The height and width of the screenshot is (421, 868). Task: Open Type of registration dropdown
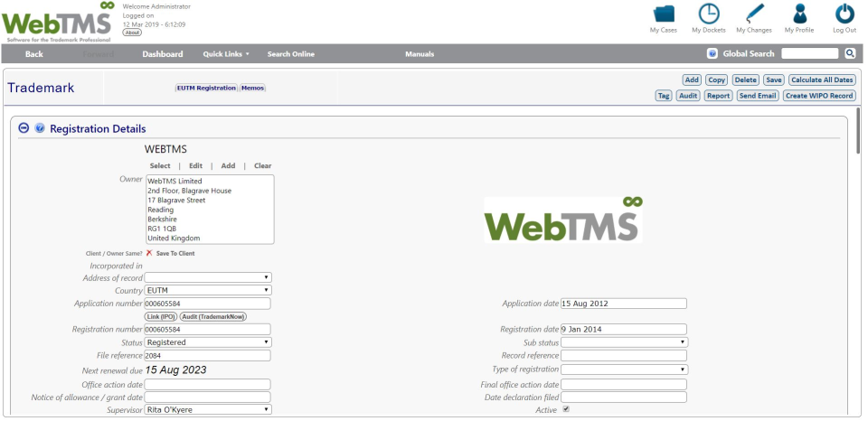[x=625, y=369]
